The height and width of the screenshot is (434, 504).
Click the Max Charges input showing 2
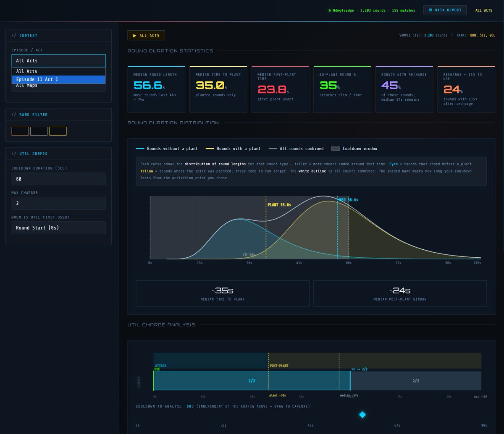tap(58, 203)
